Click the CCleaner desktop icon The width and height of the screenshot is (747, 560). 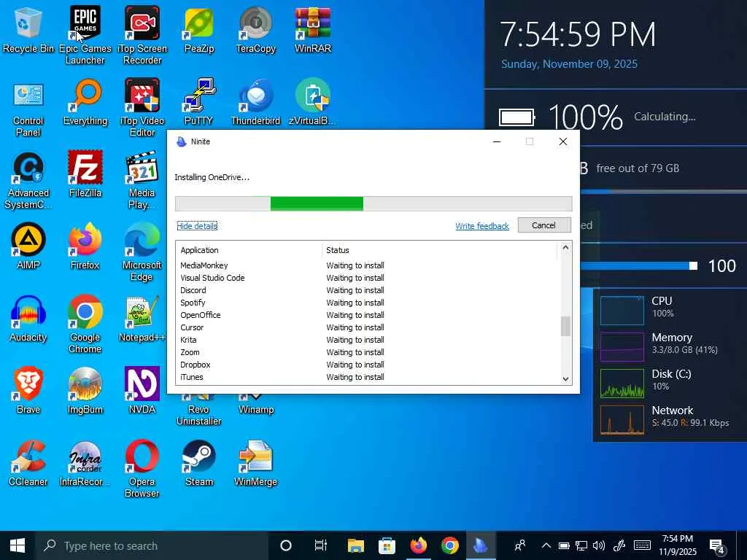[28, 463]
